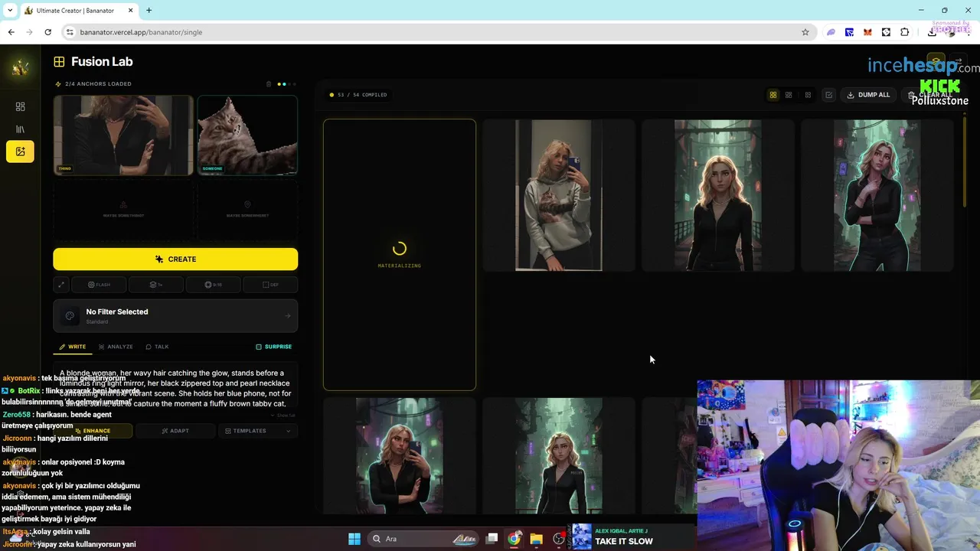Image resolution: width=980 pixels, height=551 pixels.
Task: Open the dashboard grid sidebar icon
Action: click(20, 106)
